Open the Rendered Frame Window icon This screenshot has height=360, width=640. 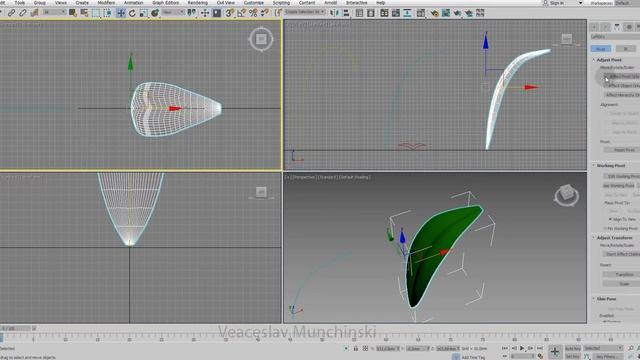[x=446, y=13]
